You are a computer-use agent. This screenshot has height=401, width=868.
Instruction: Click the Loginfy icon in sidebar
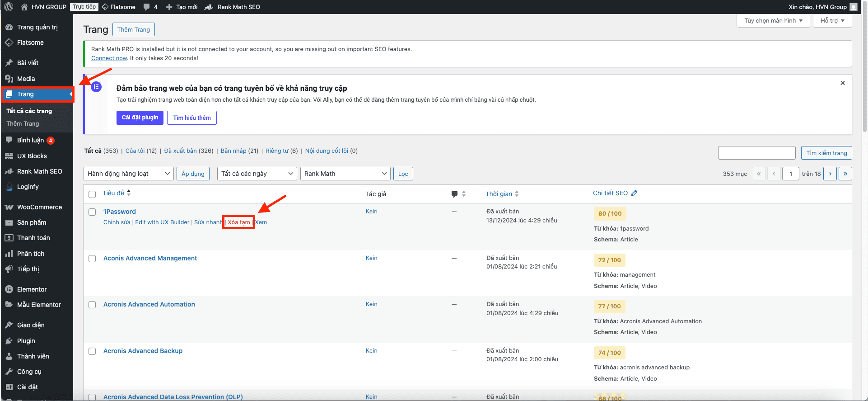(9, 187)
